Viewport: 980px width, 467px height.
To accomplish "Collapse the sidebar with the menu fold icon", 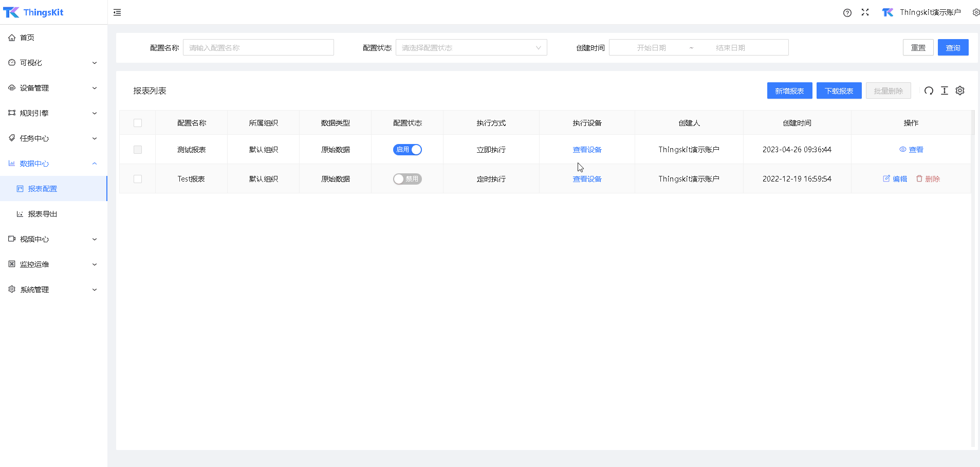I will pos(117,12).
